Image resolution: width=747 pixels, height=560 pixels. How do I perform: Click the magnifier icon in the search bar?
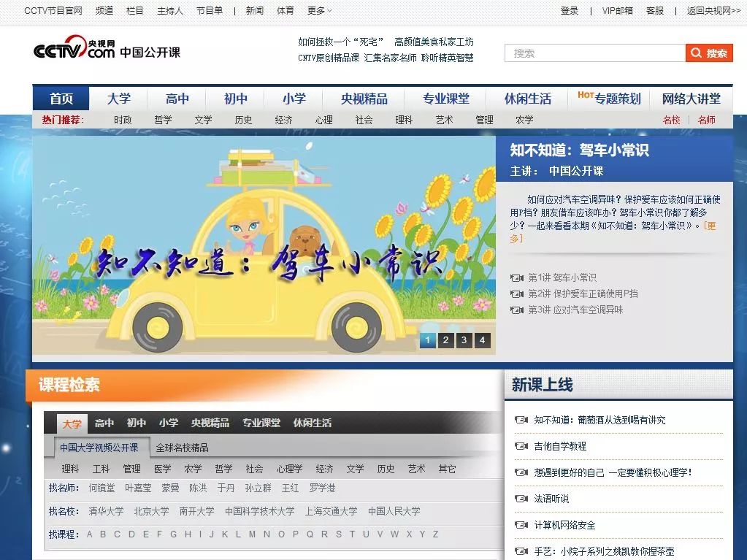pyautogui.click(x=695, y=53)
